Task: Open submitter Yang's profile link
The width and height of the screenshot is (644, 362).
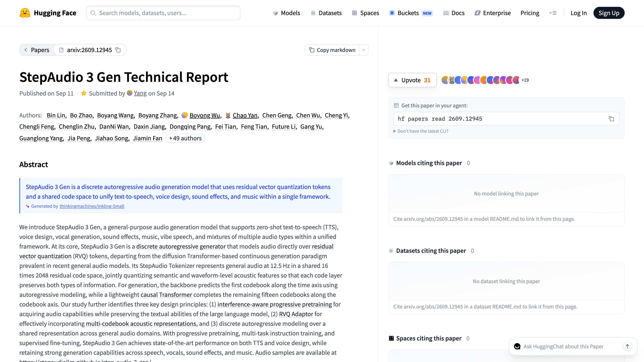Action: click(x=140, y=93)
